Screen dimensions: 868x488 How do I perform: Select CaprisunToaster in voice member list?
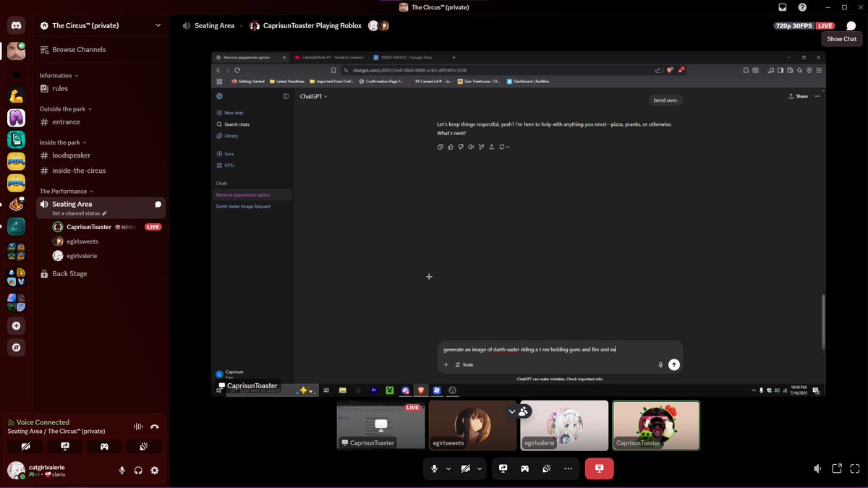[x=109, y=227]
